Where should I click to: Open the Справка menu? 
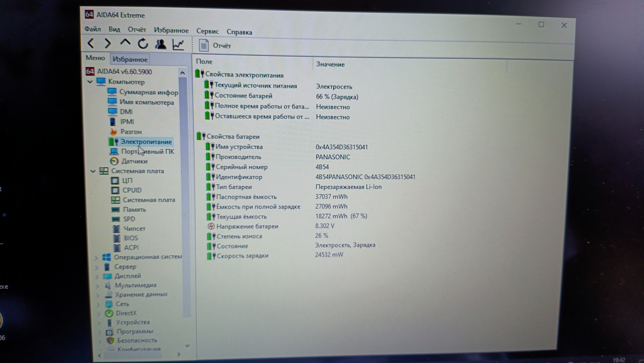(x=239, y=32)
